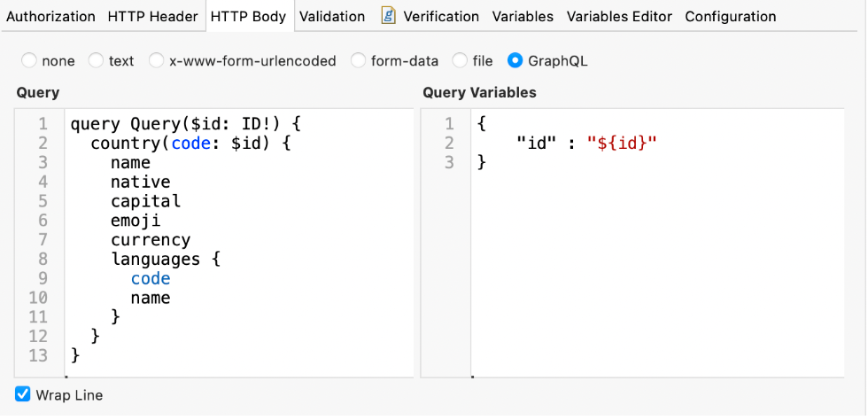Image resolution: width=868 pixels, height=420 pixels.
Task: Click the closing brace on Query line 13
Action: click(x=75, y=355)
